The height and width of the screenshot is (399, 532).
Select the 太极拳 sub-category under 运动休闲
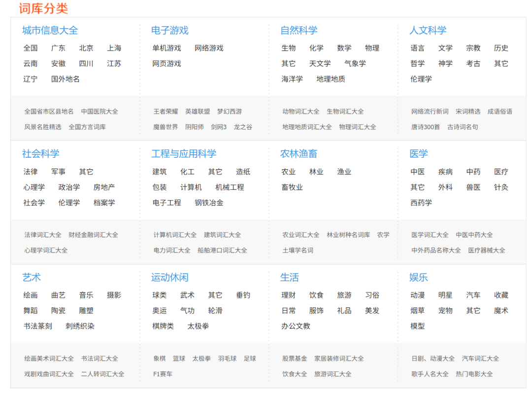coord(198,326)
